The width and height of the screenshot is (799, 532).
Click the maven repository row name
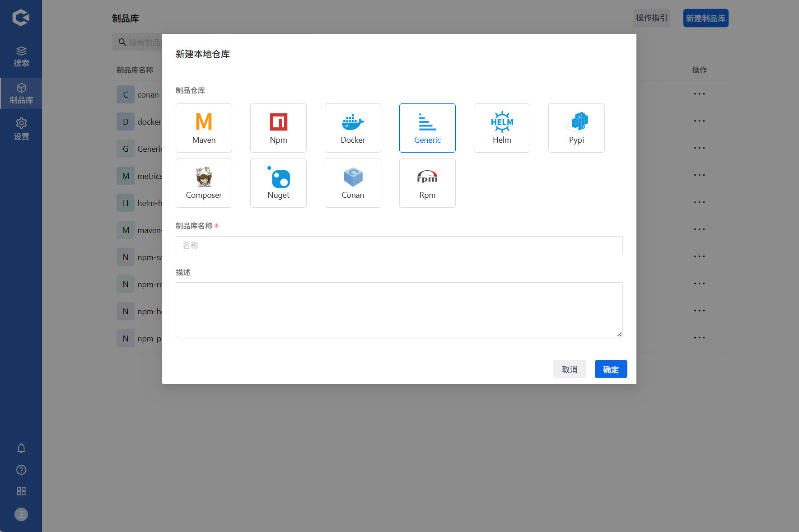click(150, 230)
